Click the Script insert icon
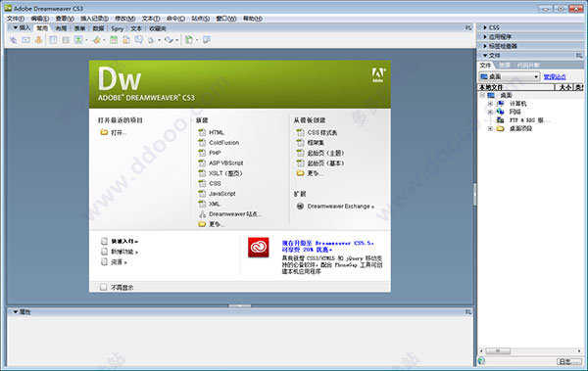 169,40
